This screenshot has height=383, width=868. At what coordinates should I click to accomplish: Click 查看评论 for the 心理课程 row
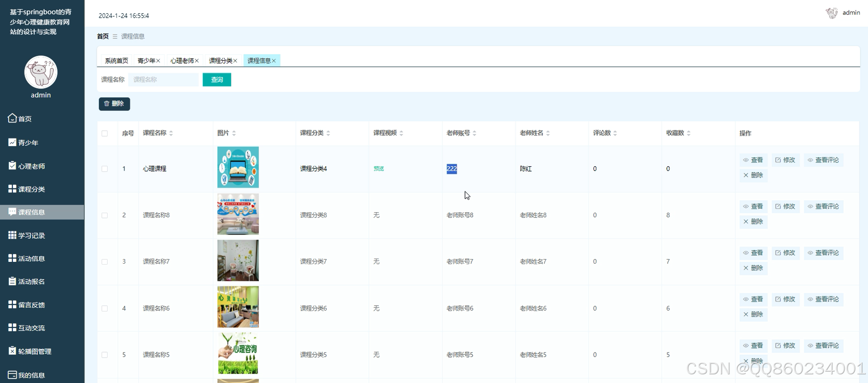coord(823,160)
